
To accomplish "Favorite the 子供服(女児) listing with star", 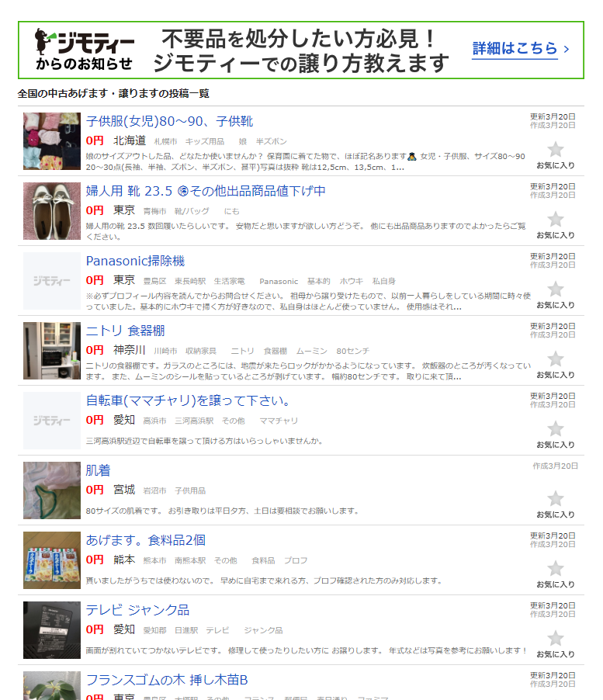I will click(555, 150).
